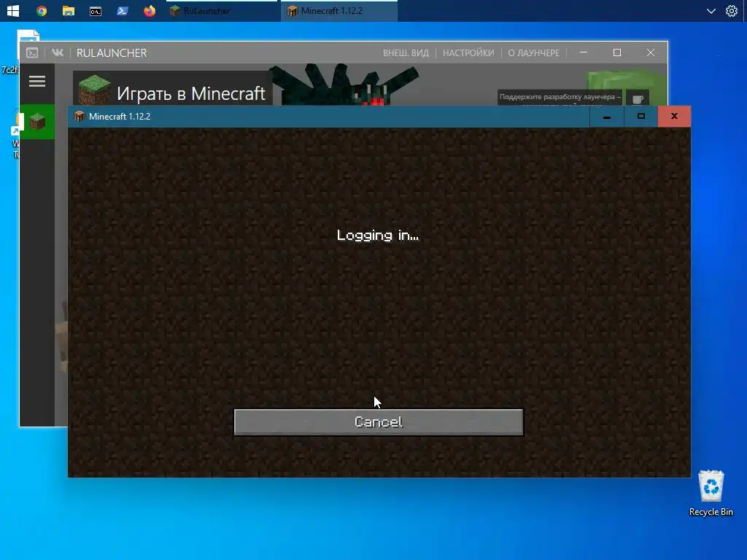Close the RuLauncher window
Viewport: 747px width, 560px height.
[x=650, y=52]
